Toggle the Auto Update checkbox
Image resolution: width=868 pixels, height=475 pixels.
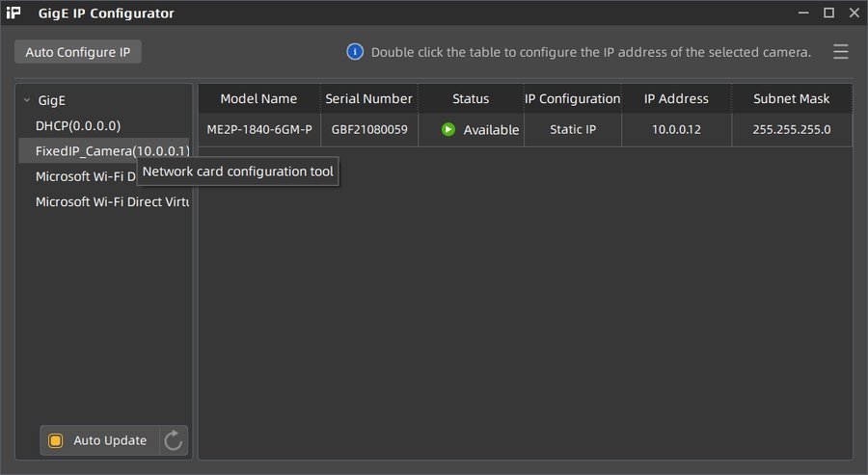tap(56, 440)
